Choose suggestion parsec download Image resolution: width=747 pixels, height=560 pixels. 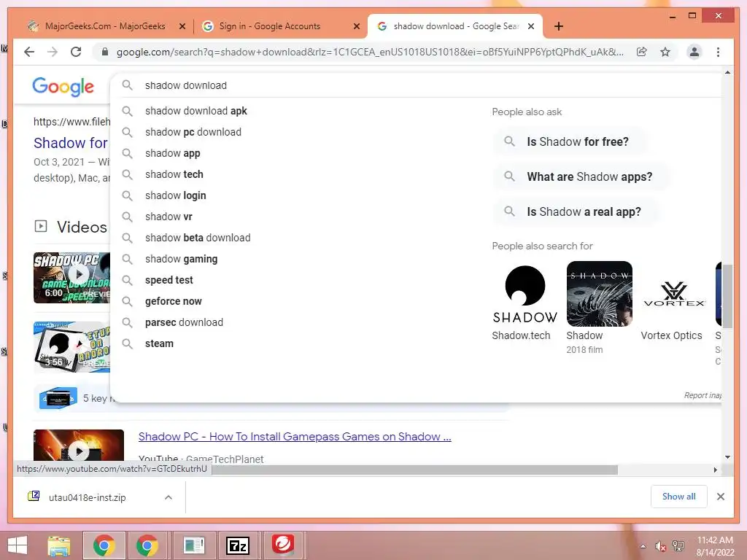pos(184,322)
